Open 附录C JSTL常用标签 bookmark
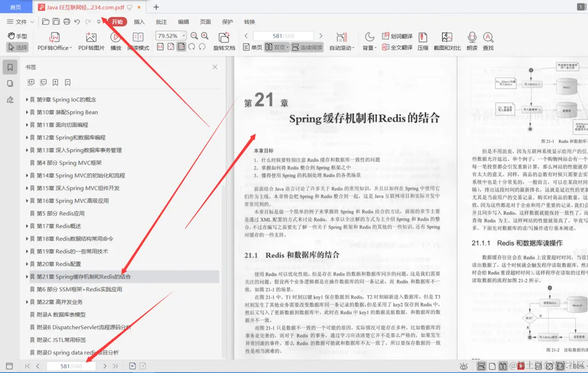Screen dimensions: 588x373 click(x=62, y=340)
